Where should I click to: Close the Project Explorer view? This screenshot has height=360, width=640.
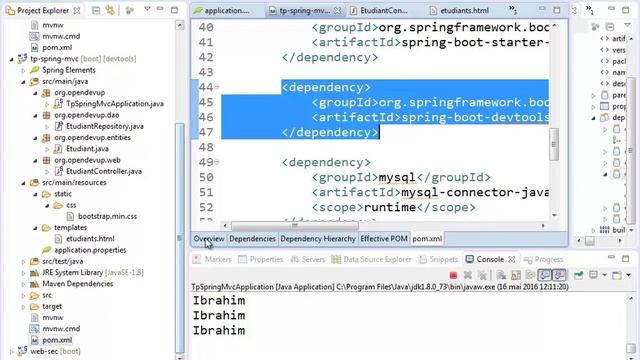point(77,11)
